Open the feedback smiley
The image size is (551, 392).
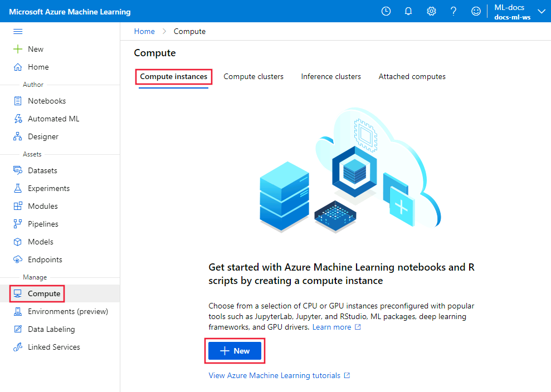pyautogui.click(x=476, y=11)
